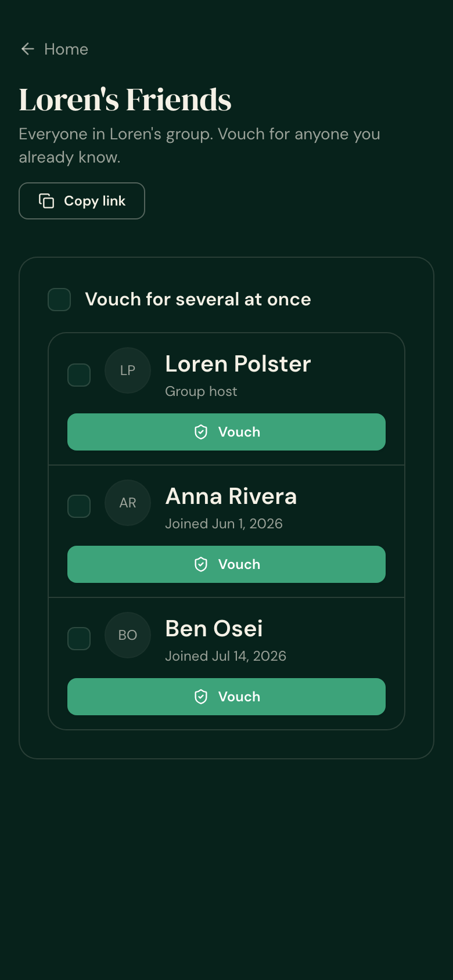Image resolution: width=453 pixels, height=980 pixels.
Task: Click the shield icon on Anna Rivera's Vouch button
Action: click(x=201, y=564)
